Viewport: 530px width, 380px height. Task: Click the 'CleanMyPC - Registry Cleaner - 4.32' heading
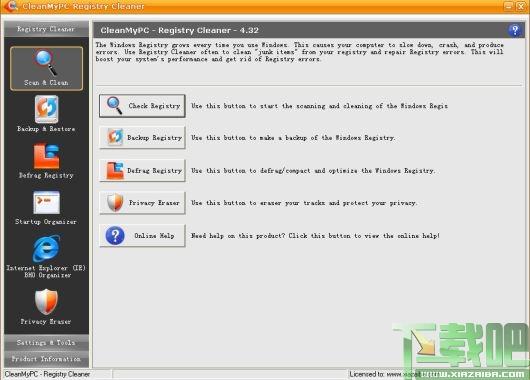(179, 30)
